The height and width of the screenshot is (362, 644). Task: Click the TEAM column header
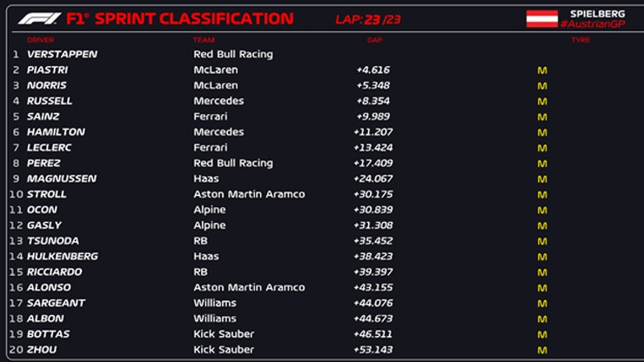[204, 40]
